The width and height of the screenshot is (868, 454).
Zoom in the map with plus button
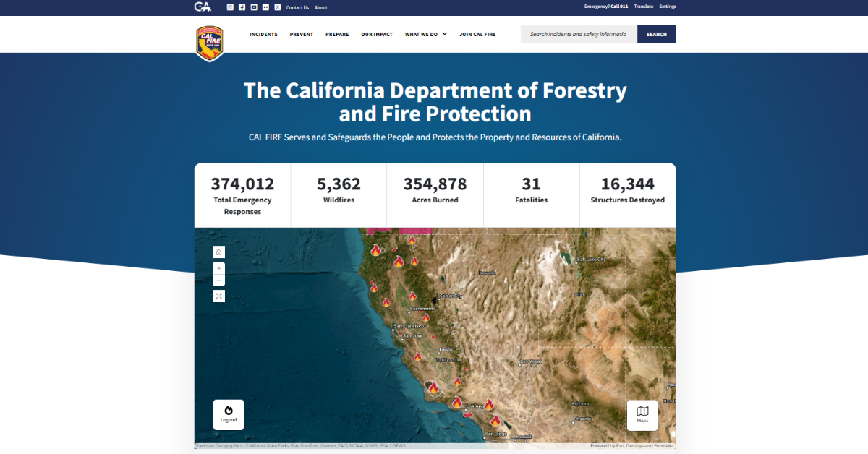tap(219, 268)
